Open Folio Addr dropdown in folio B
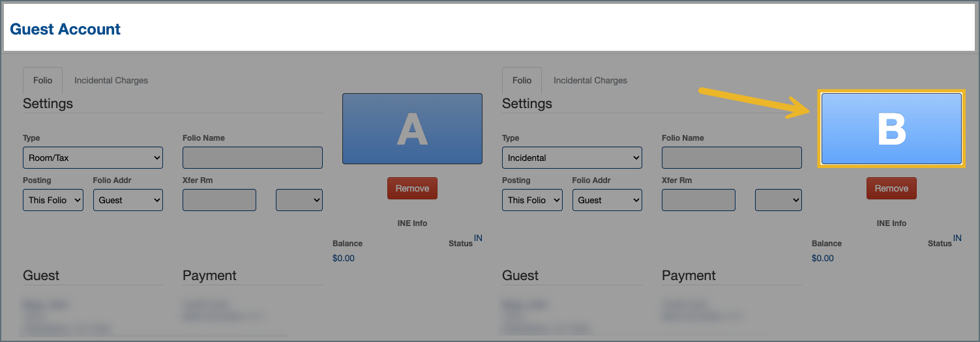Screen dimensions: 980x342 click(x=607, y=200)
